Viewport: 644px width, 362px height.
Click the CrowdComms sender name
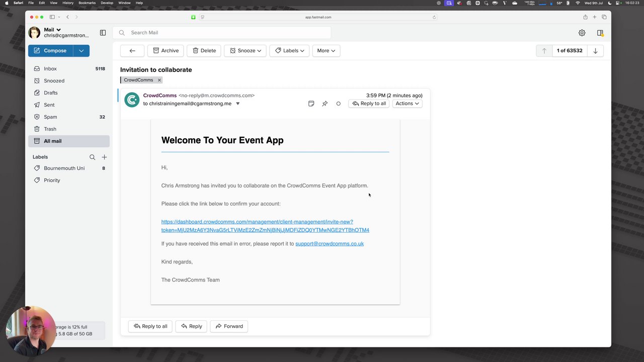pos(160,96)
